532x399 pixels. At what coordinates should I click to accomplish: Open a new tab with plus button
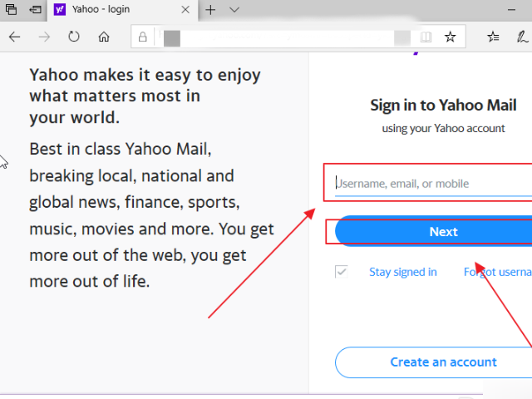click(210, 10)
